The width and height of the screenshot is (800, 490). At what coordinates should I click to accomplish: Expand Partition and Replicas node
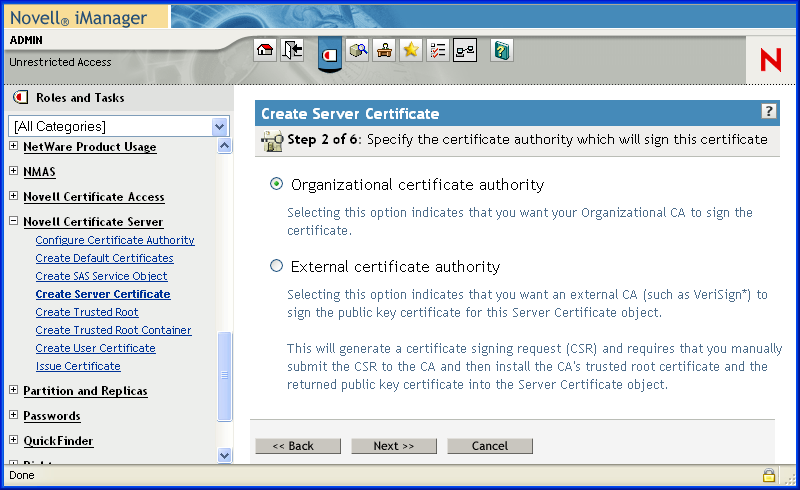pyautogui.click(x=14, y=389)
